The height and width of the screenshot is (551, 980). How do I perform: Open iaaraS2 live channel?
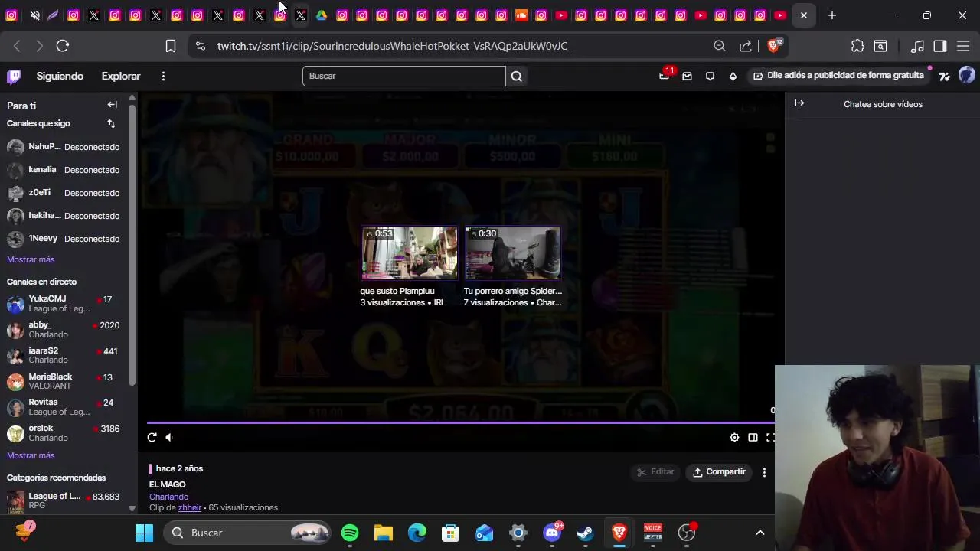click(x=64, y=355)
